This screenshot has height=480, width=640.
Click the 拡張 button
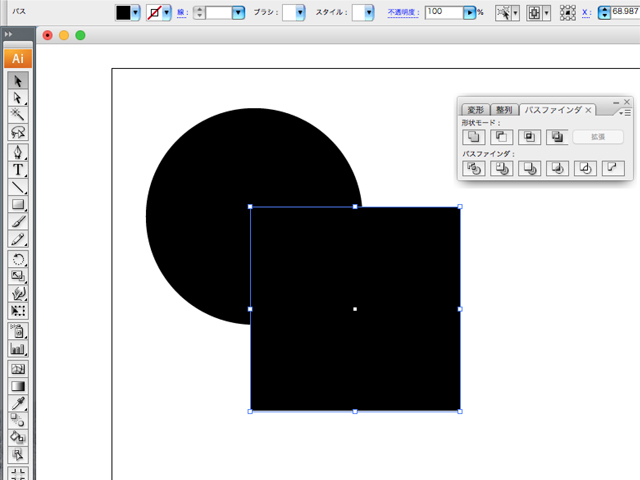(597, 137)
